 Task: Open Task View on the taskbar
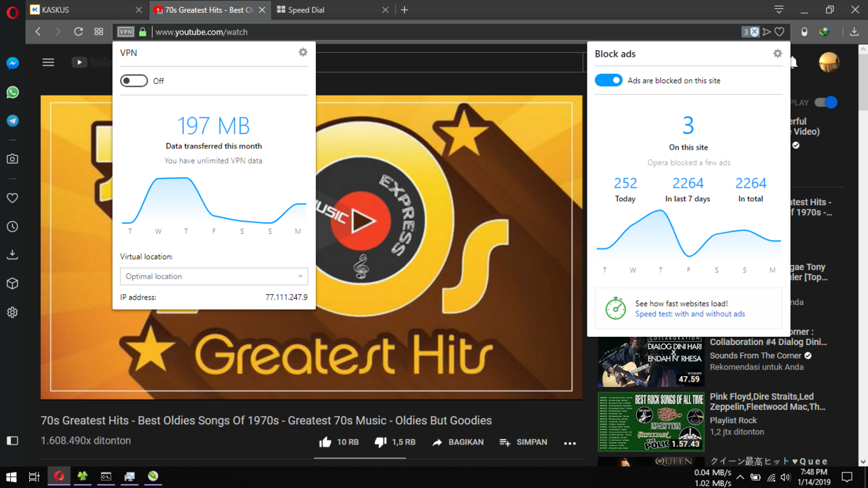click(x=34, y=476)
